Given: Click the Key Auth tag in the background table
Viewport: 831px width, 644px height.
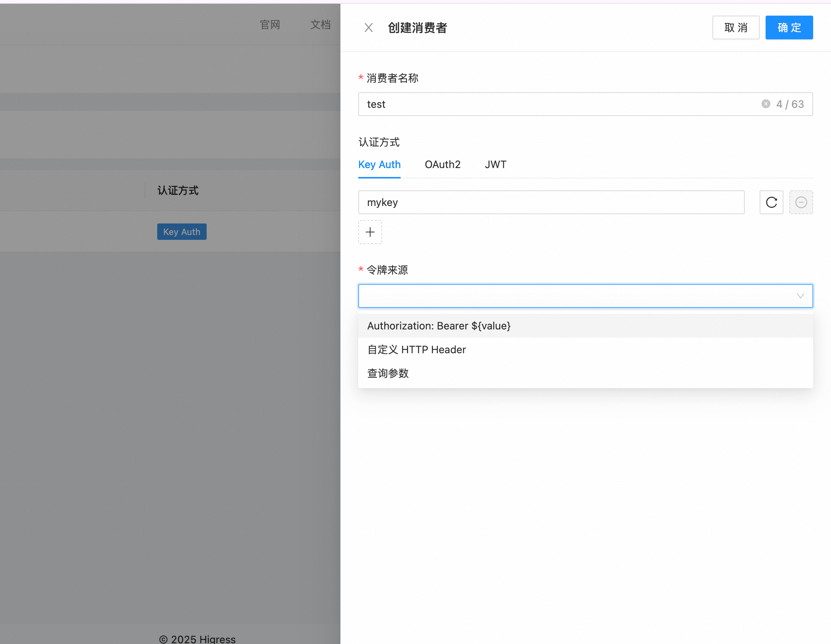Looking at the screenshot, I should [x=181, y=231].
